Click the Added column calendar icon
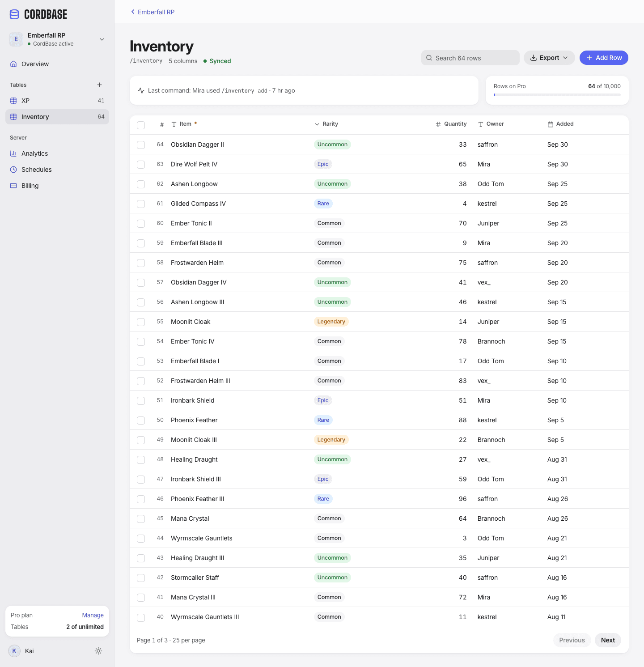Screen dimensions: 644x667 point(551,124)
